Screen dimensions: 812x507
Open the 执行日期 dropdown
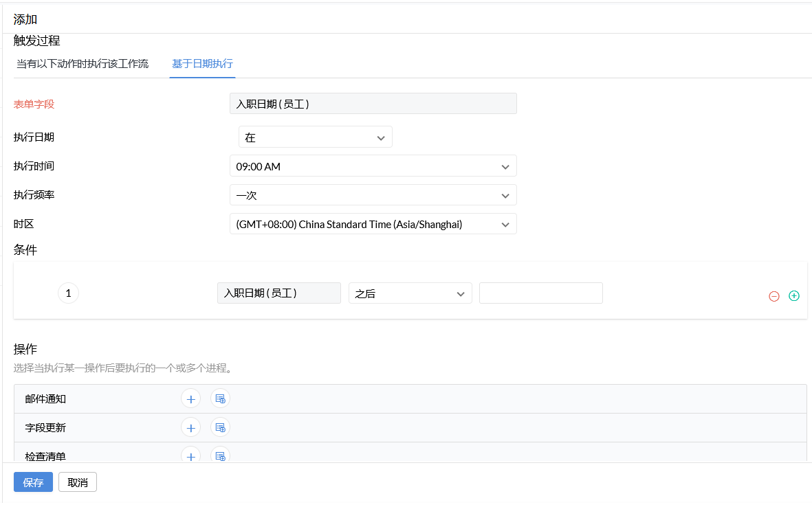pos(315,137)
